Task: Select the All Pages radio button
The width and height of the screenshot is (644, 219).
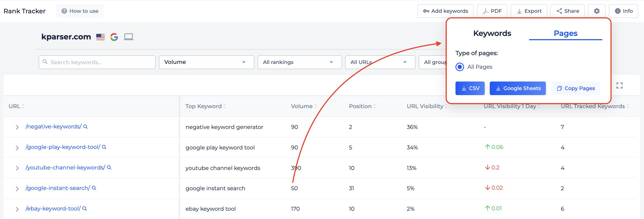Action: tap(459, 67)
